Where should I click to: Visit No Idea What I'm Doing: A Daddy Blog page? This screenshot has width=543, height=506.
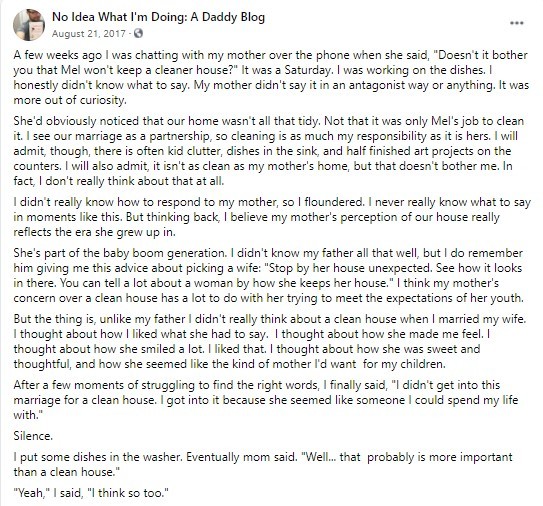(158, 17)
